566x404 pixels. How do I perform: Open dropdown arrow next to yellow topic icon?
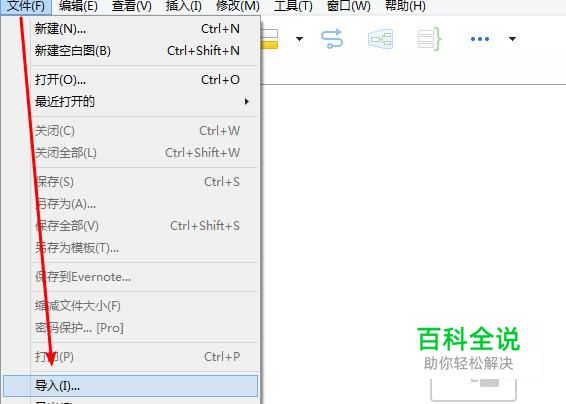coord(299,39)
